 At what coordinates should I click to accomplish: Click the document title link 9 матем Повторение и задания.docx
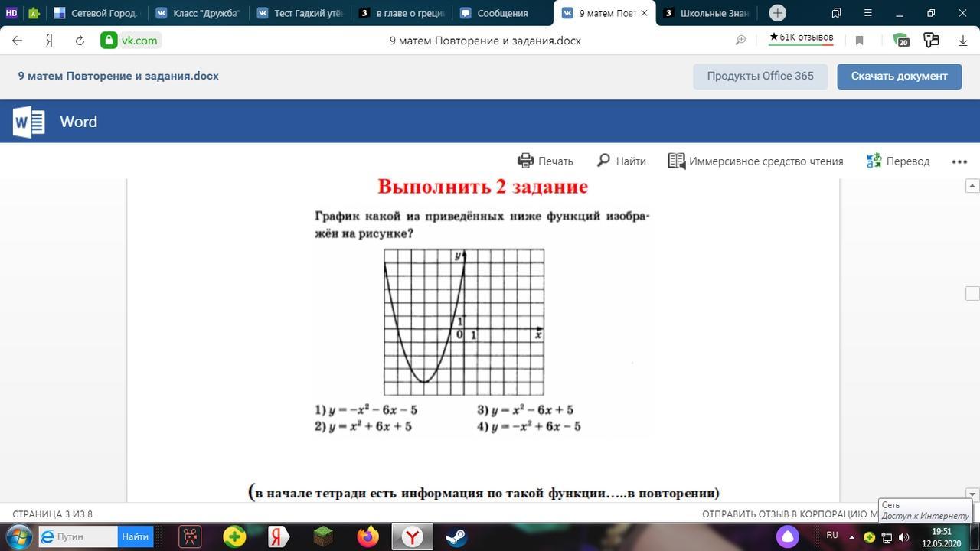118,76
